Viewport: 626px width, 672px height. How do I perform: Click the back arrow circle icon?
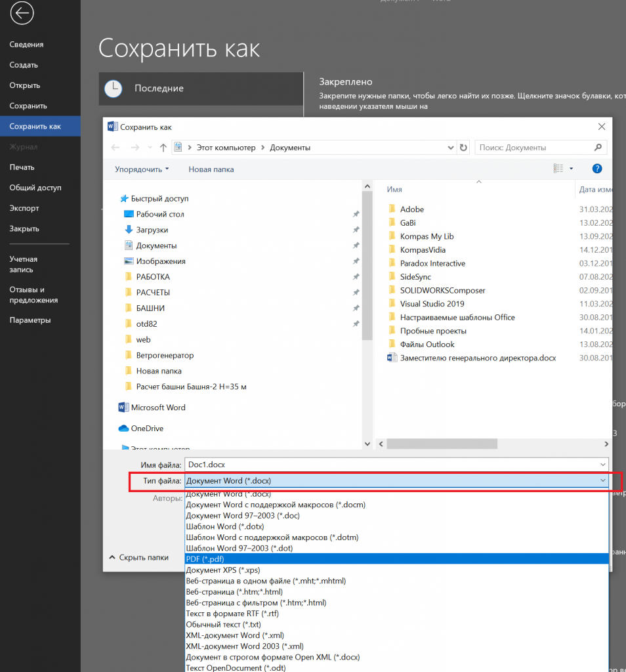(x=22, y=13)
